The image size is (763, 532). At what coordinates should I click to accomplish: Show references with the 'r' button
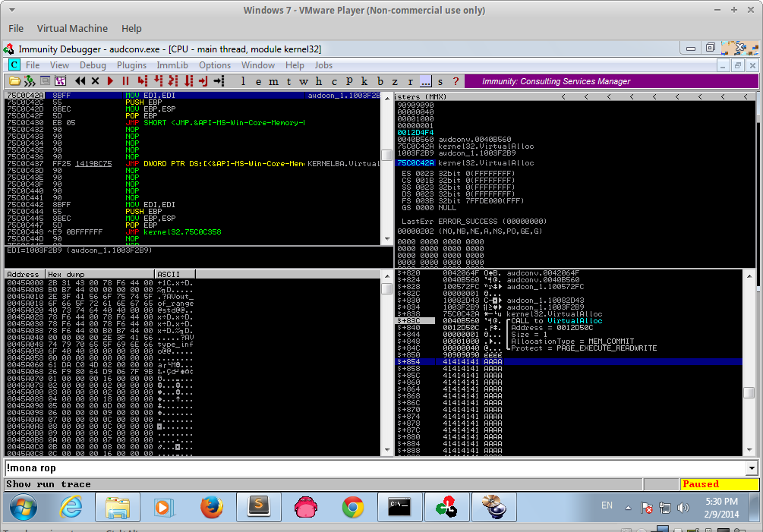[x=410, y=81]
